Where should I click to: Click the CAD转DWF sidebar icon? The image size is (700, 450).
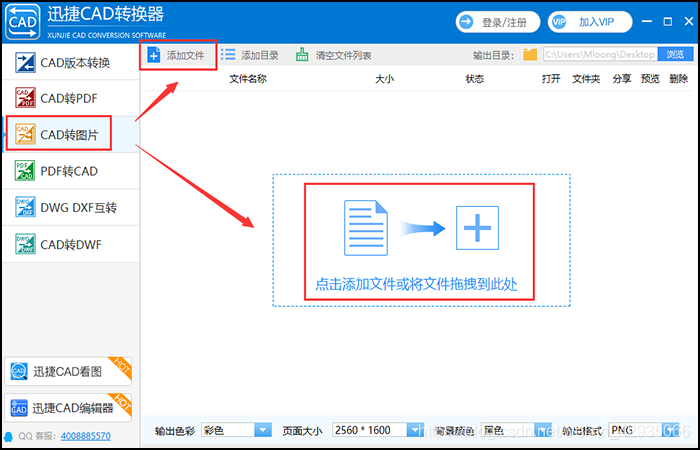tap(25, 244)
